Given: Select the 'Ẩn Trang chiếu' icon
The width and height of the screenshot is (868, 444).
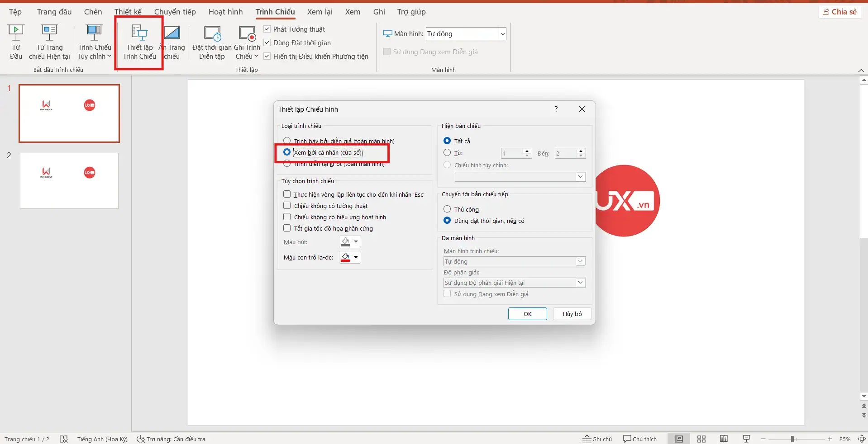Looking at the screenshot, I should (172, 42).
